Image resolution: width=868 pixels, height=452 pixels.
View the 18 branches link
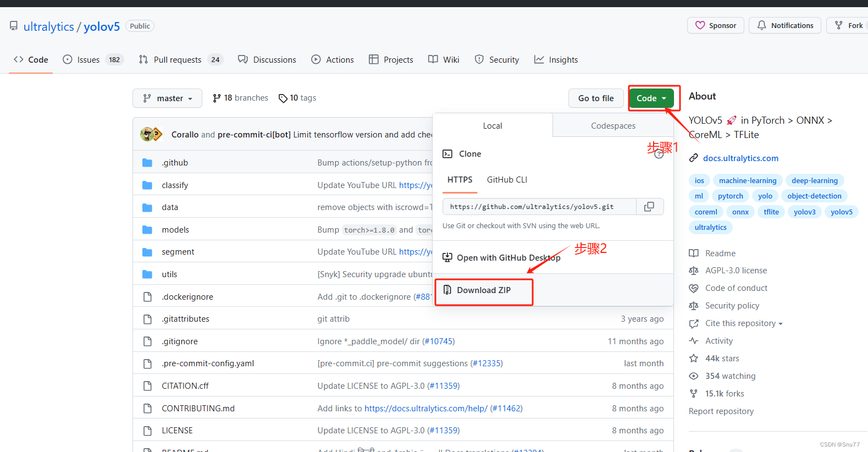[x=241, y=98]
